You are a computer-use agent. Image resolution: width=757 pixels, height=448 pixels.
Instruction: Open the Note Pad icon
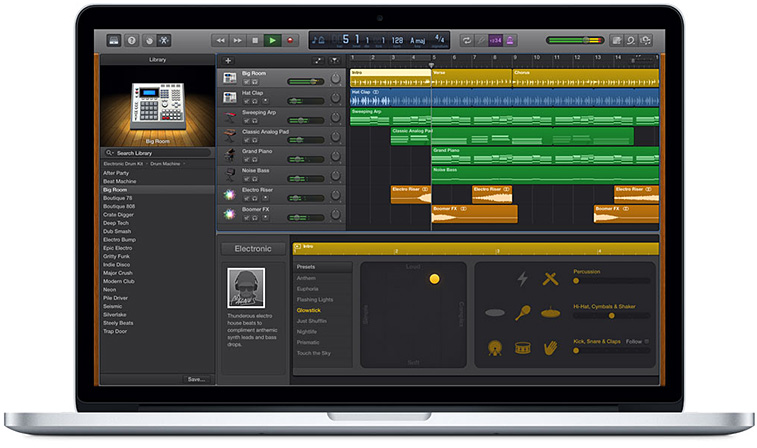point(617,41)
